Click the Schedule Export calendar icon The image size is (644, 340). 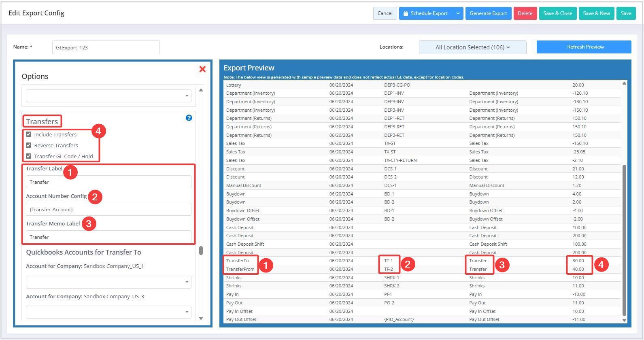coord(406,13)
